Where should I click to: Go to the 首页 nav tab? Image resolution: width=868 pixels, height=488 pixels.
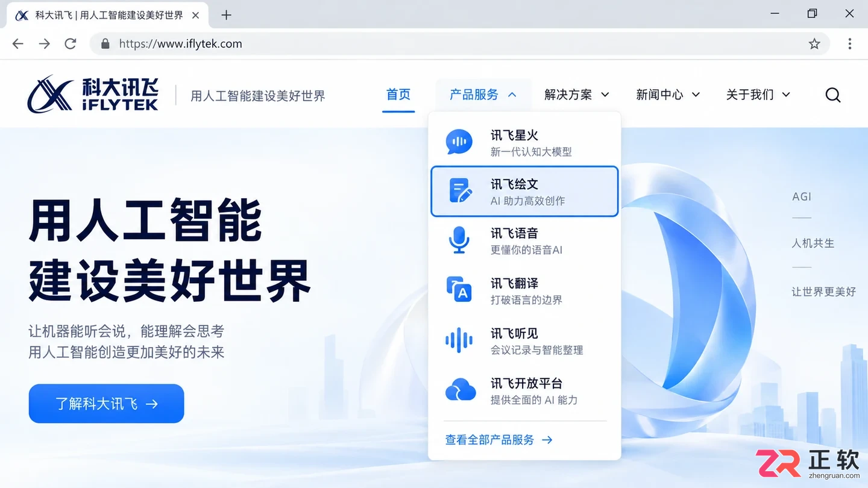click(x=398, y=95)
